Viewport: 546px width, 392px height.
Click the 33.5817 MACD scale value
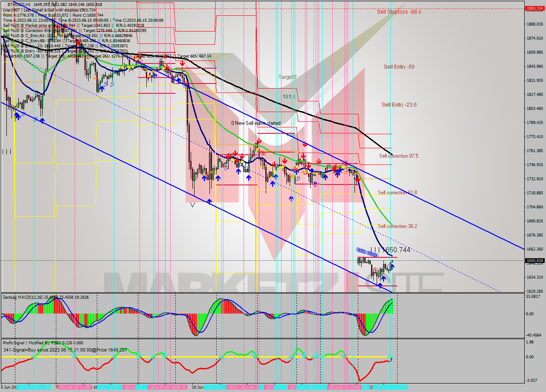pyautogui.click(x=533, y=297)
